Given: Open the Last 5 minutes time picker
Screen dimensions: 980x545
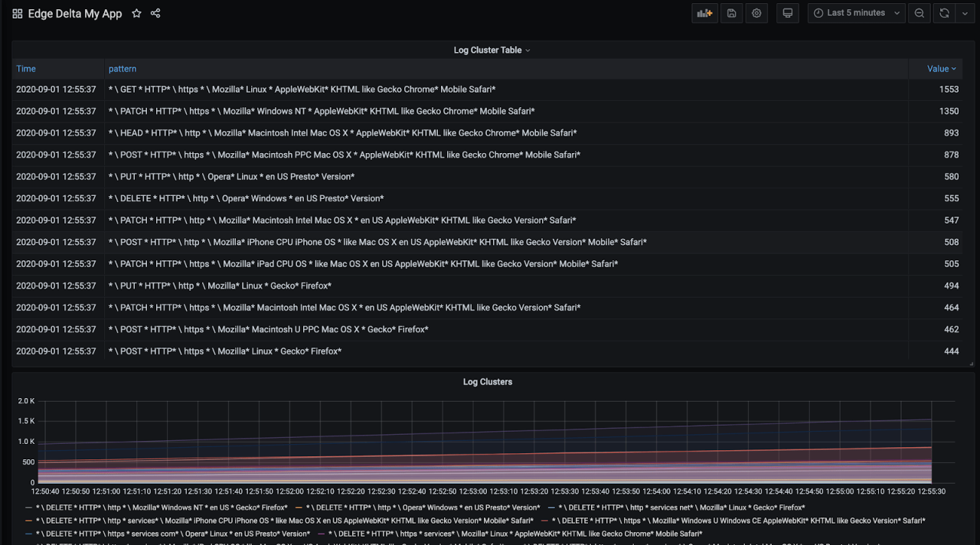Looking at the screenshot, I should point(856,13).
